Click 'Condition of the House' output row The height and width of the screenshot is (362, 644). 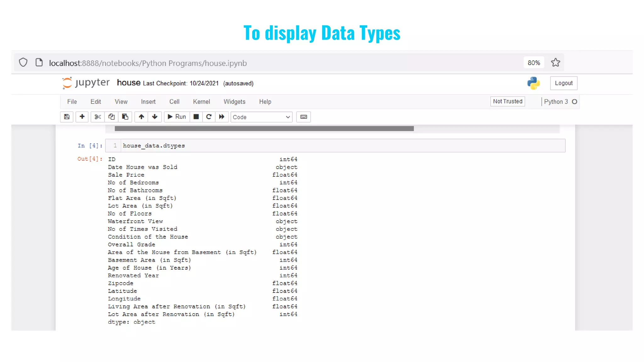pyautogui.click(x=203, y=237)
